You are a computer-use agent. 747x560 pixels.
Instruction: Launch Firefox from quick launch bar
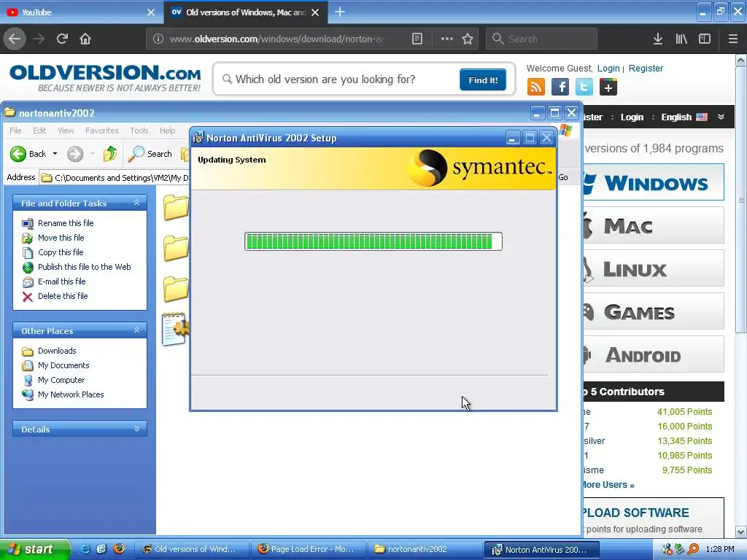pyautogui.click(x=119, y=548)
